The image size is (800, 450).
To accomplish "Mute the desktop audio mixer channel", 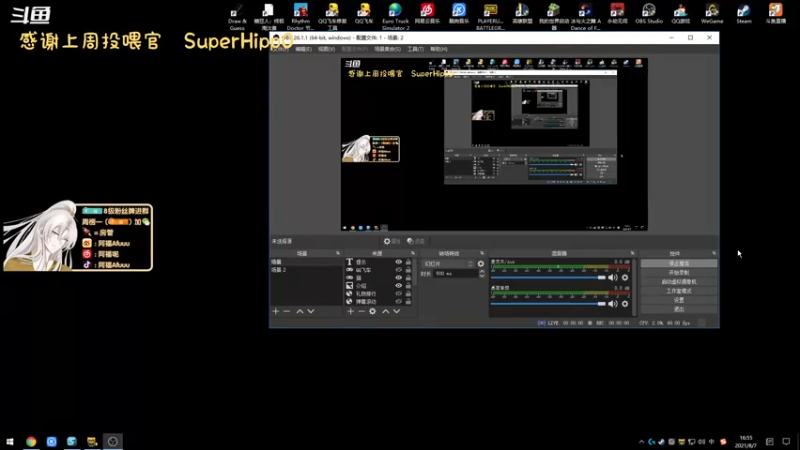I will click(613, 304).
